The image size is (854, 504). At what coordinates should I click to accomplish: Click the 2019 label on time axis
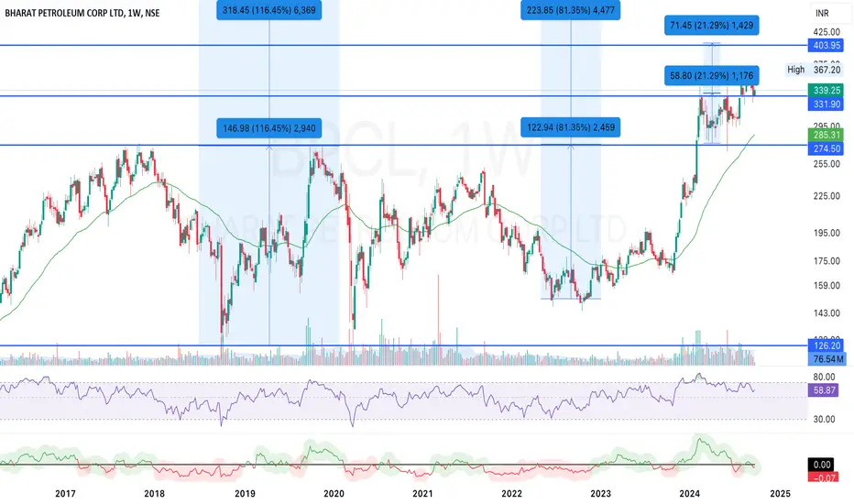[245, 494]
